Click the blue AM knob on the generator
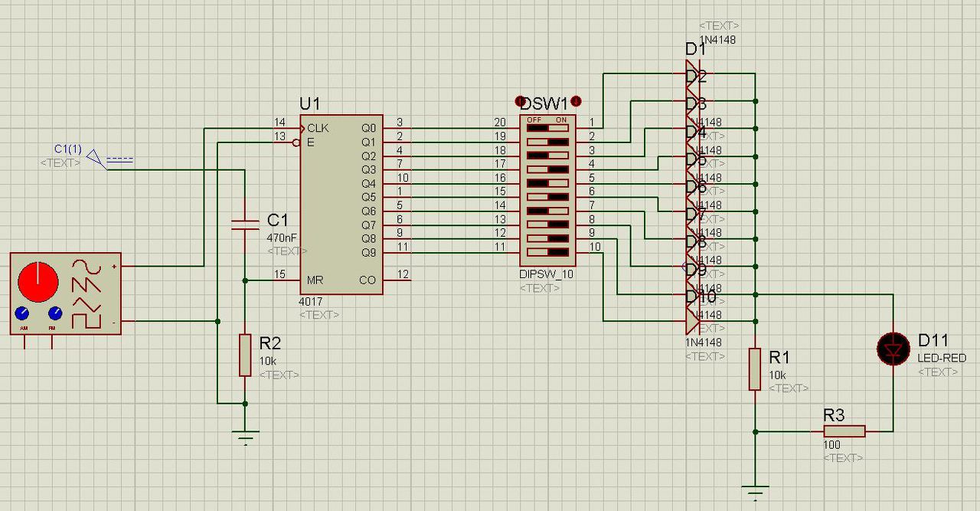Viewport: 980px width, 511px height. pos(21,313)
